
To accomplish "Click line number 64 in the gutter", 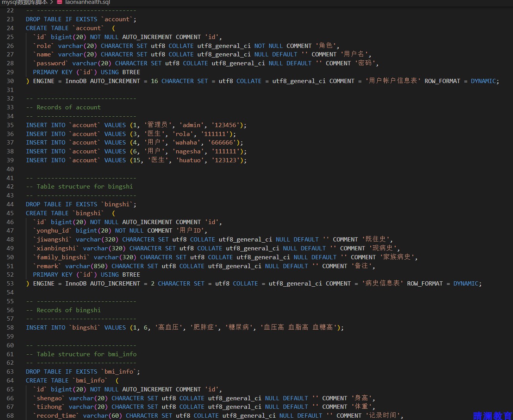I will [x=10, y=381].
